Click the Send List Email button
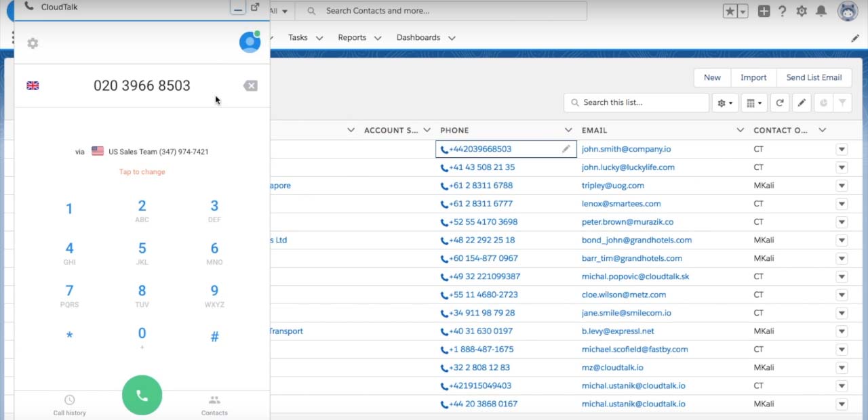Viewport: 868px width, 420px height. pyautogui.click(x=814, y=77)
